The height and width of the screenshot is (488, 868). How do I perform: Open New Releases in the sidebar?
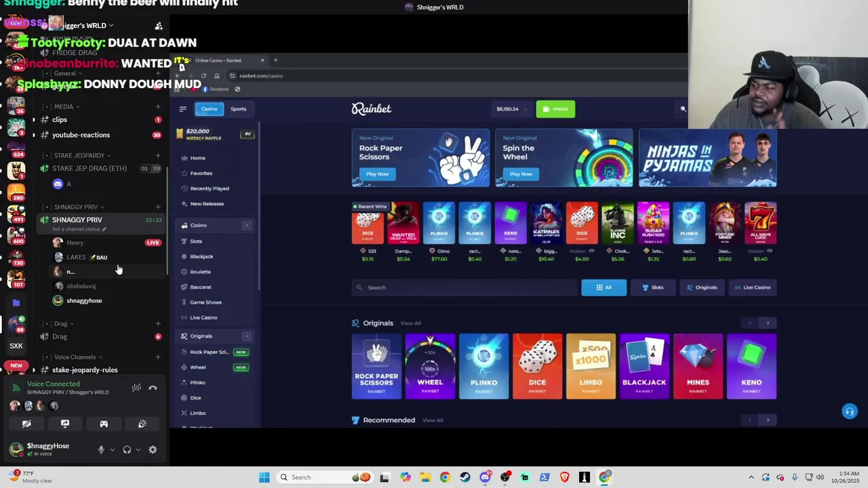206,204
